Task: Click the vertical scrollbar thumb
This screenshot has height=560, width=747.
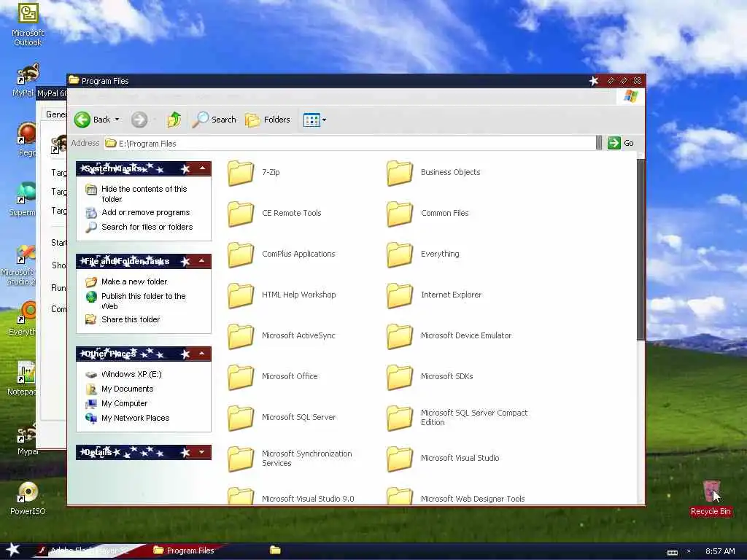Action: (640, 249)
